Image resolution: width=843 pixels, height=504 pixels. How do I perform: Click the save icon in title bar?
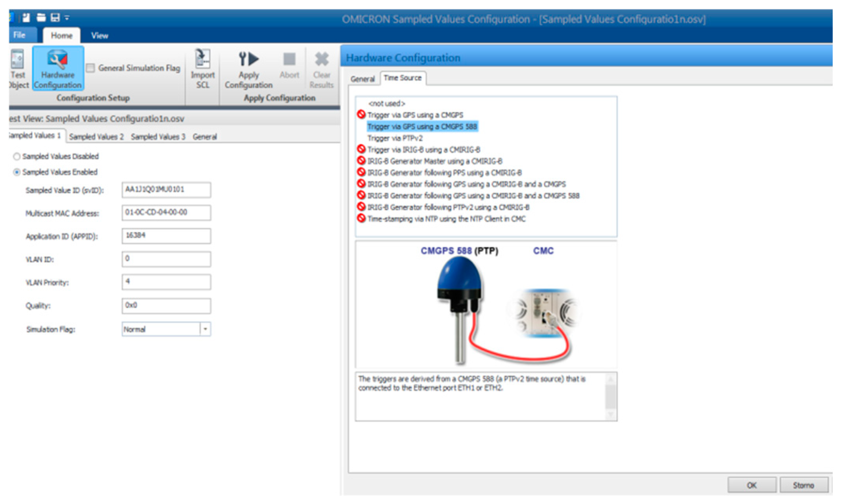pos(55,18)
